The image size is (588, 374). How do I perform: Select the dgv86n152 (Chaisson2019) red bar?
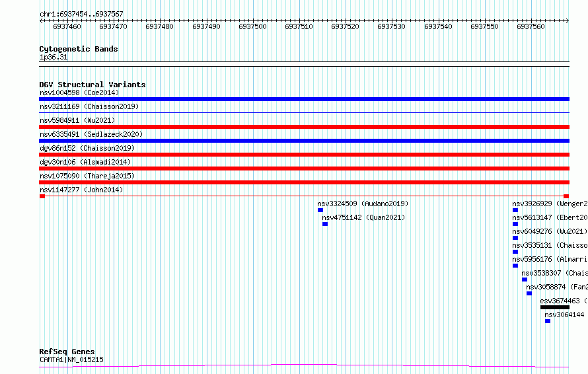point(304,155)
